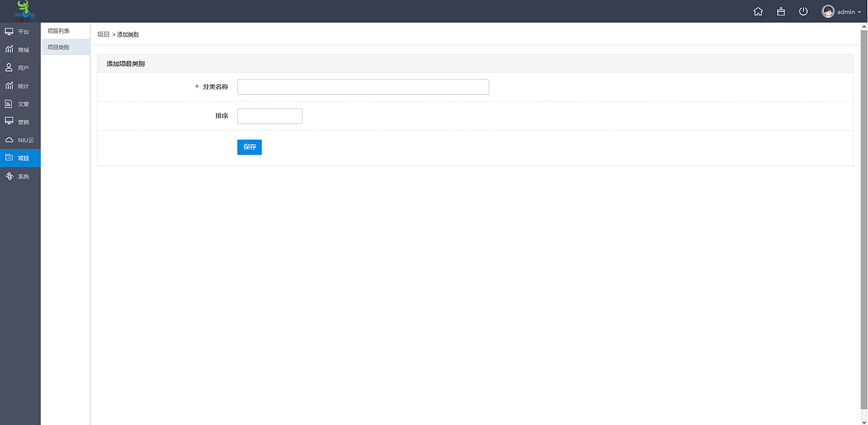
Task: Go to the home page via house icon
Action: coord(758,12)
